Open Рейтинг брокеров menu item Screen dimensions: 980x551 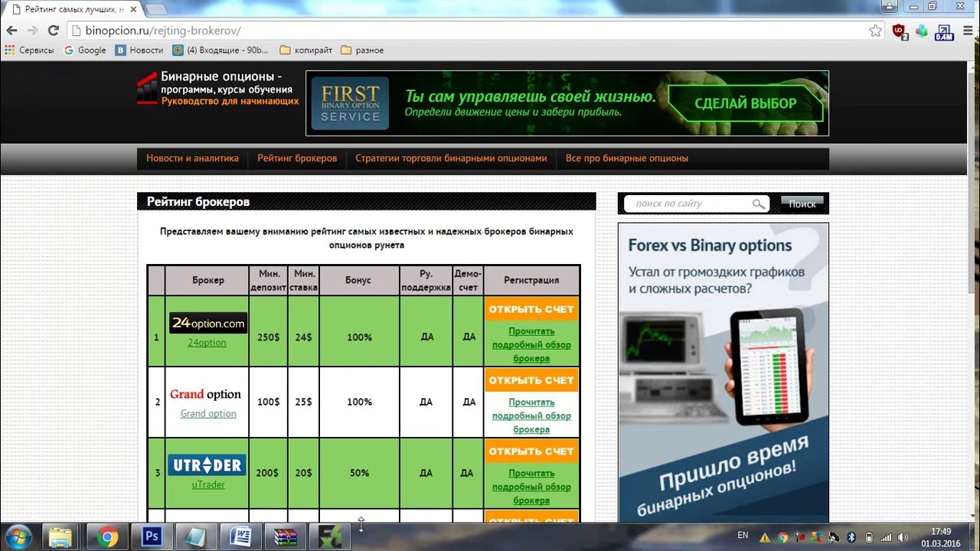click(x=297, y=158)
